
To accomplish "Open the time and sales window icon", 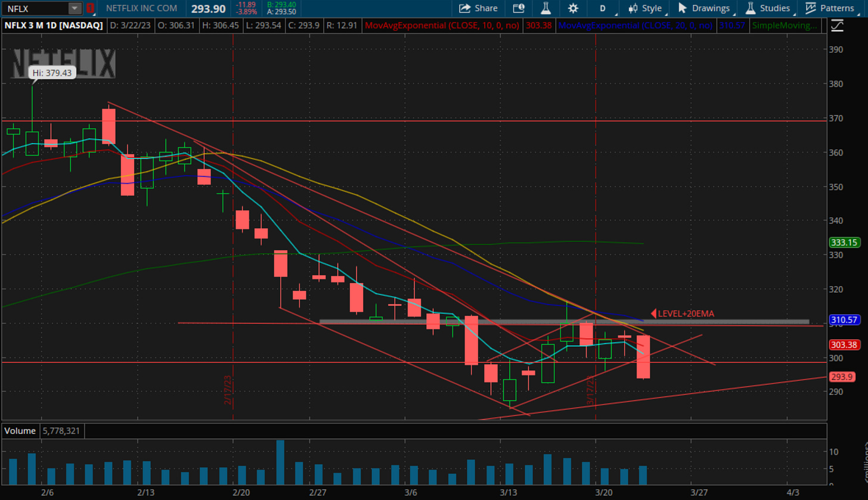I will point(518,8).
